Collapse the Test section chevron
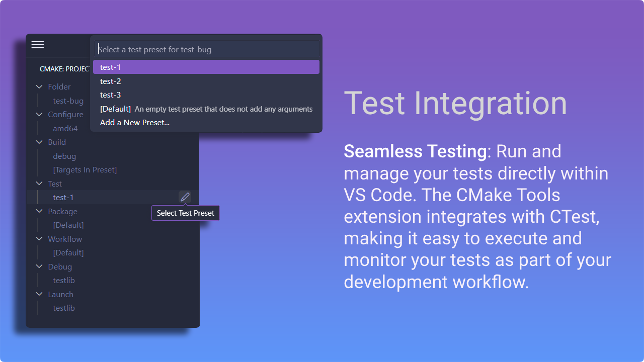The height and width of the screenshot is (362, 644). 40,184
